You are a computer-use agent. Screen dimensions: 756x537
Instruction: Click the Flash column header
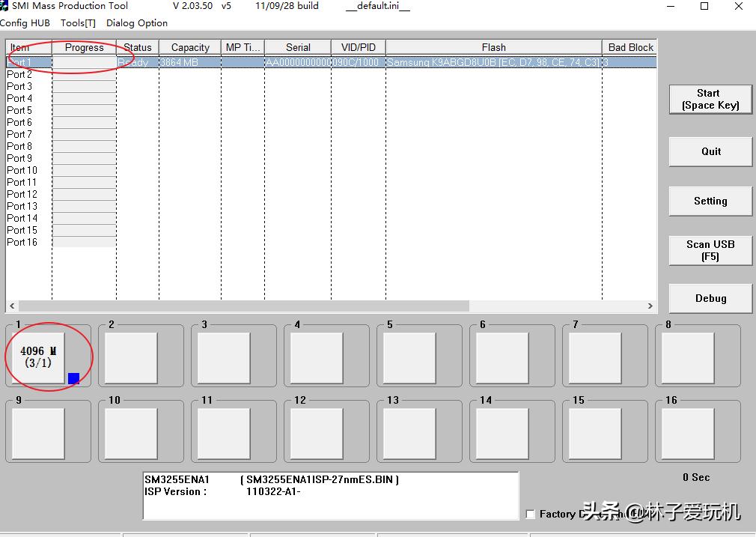(494, 47)
